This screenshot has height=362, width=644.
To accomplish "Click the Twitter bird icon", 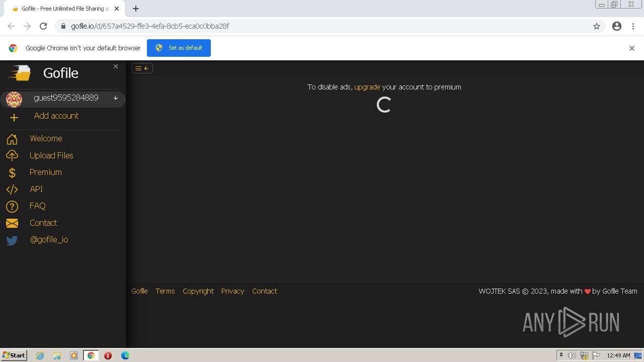I will coord(12,240).
